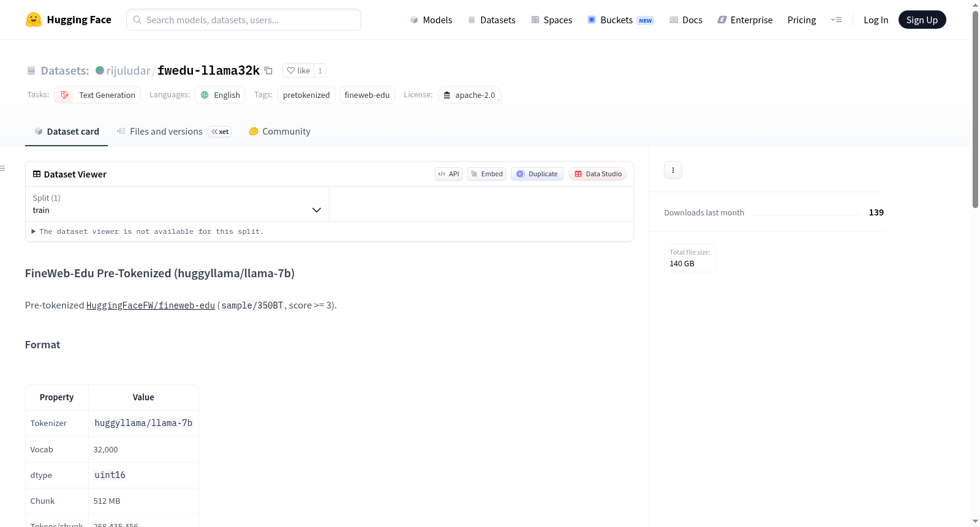980x527 pixels.
Task: Click the Sign Up button
Action: (x=922, y=20)
